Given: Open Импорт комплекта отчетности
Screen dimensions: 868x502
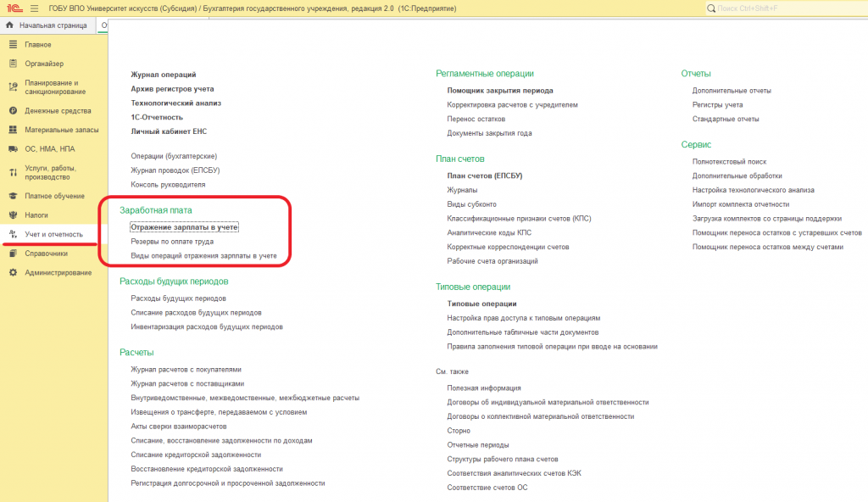Looking at the screenshot, I should [x=741, y=204].
